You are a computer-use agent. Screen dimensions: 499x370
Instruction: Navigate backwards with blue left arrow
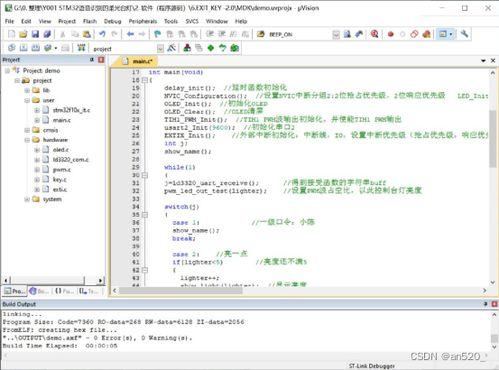click(130, 34)
